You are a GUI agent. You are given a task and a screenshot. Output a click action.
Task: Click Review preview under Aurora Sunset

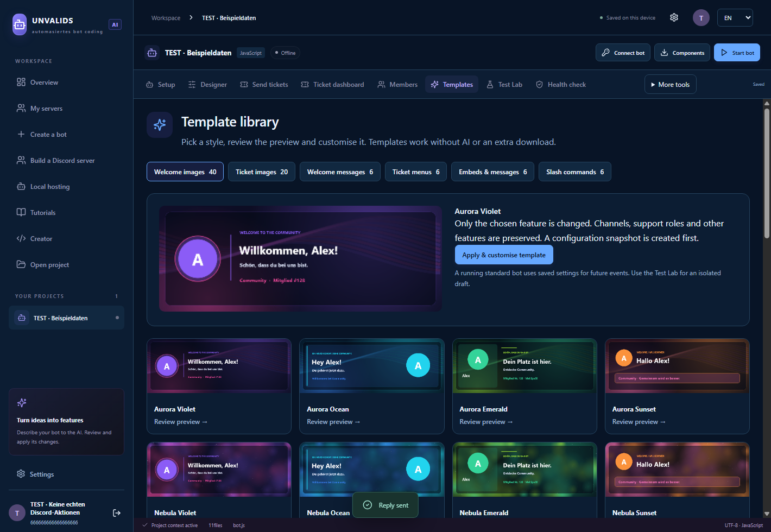[639, 422]
